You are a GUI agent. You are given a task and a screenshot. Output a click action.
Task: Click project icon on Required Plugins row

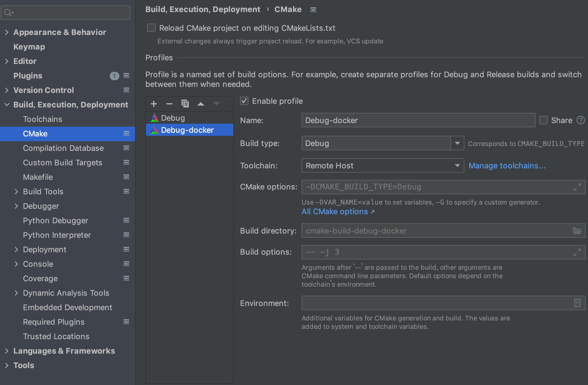(x=126, y=322)
